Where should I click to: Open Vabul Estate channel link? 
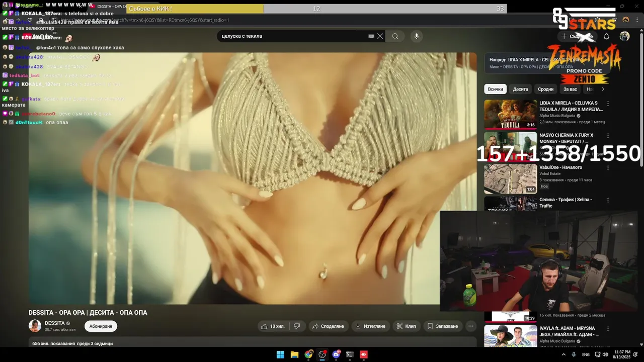click(550, 174)
